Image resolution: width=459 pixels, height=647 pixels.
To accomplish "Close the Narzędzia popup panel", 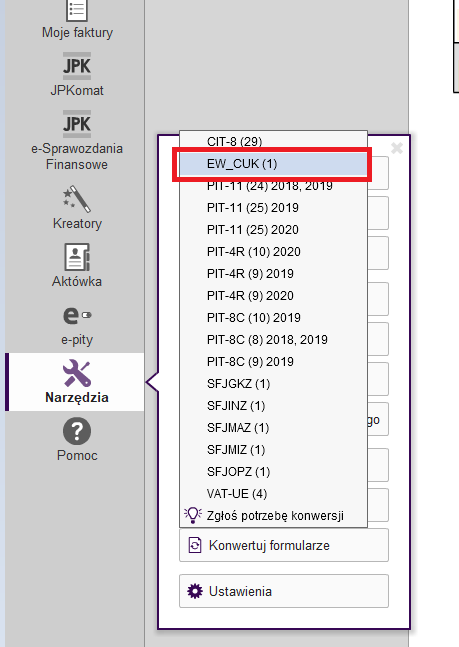I will [x=397, y=148].
